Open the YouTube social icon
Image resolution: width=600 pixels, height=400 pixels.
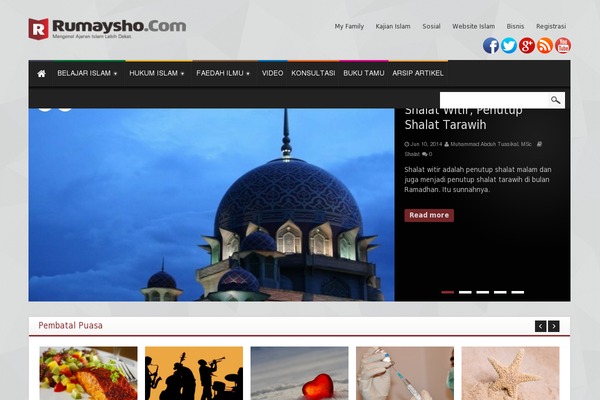click(x=562, y=46)
